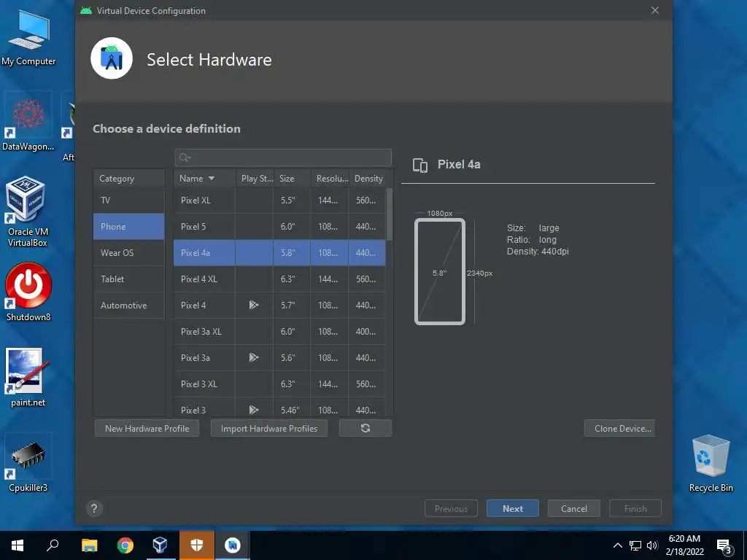The image size is (747, 560).
Task: Click the Android Studio logo in header
Action: [112, 58]
